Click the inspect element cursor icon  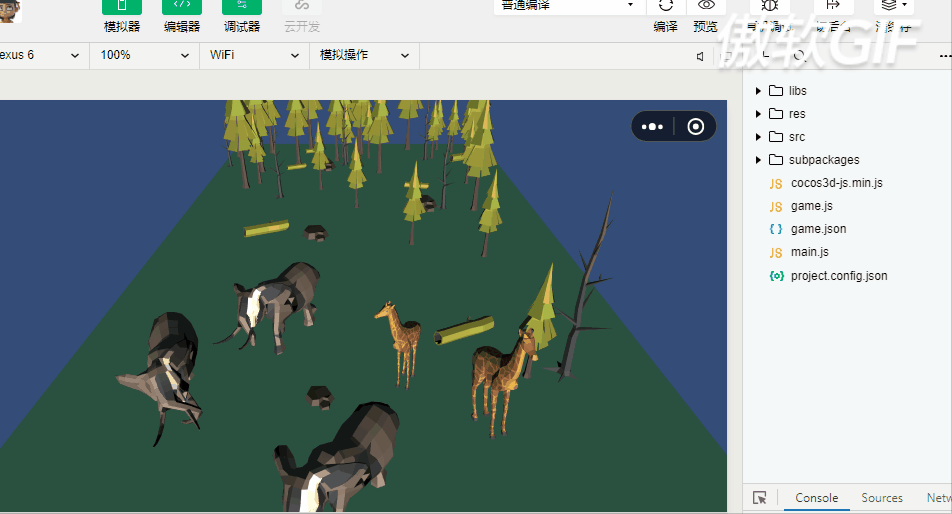click(x=760, y=498)
